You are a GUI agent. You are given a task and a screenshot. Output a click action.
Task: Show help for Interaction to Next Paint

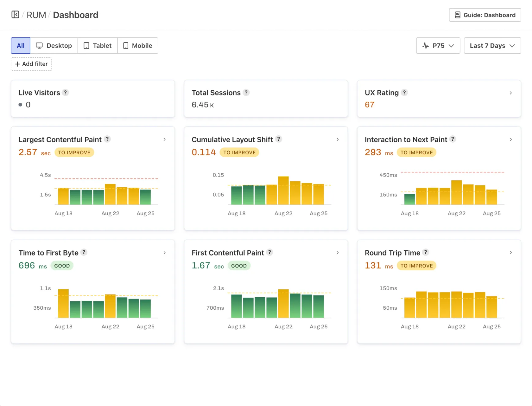[453, 139]
